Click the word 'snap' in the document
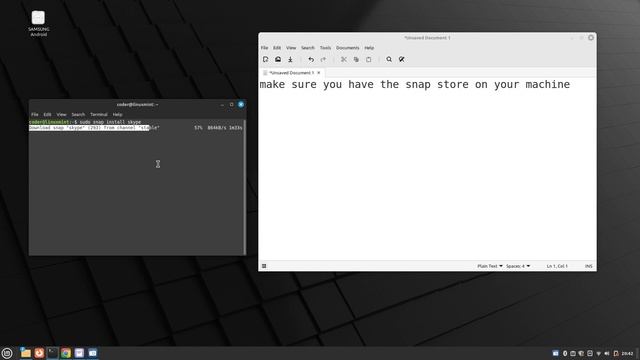The width and height of the screenshot is (640, 360). point(418,84)
